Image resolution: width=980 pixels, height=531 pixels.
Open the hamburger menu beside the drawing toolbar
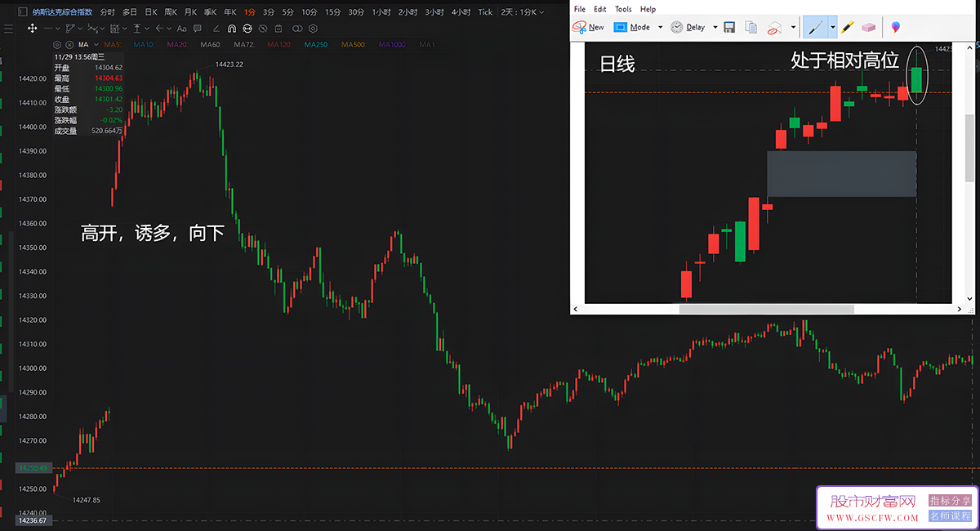pyautogui.click(x=9, y=28)
